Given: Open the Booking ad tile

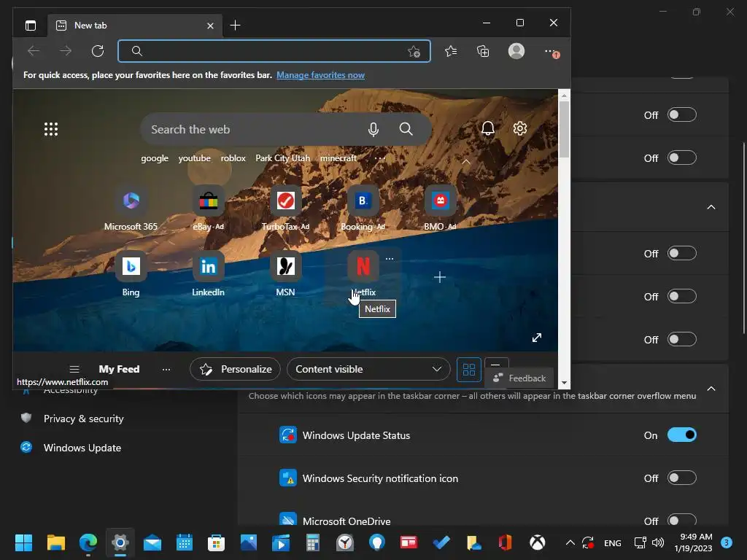Looking at the screenshot, I should (363, 209).
